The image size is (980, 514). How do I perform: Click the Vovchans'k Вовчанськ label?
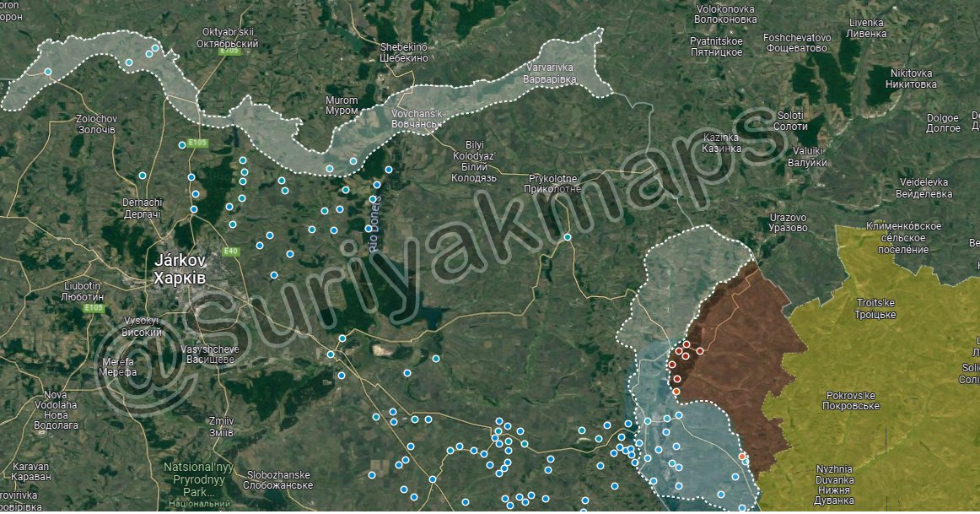(417, 119)
